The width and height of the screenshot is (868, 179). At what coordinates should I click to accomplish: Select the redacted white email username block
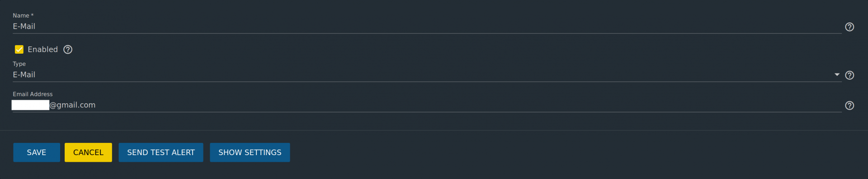30,105
